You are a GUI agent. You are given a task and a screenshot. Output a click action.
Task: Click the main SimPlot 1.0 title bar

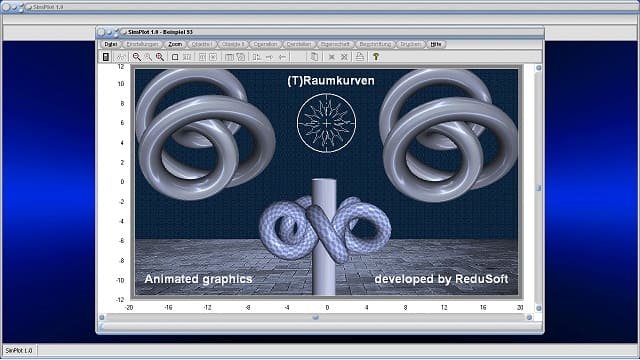coord(320,7)
